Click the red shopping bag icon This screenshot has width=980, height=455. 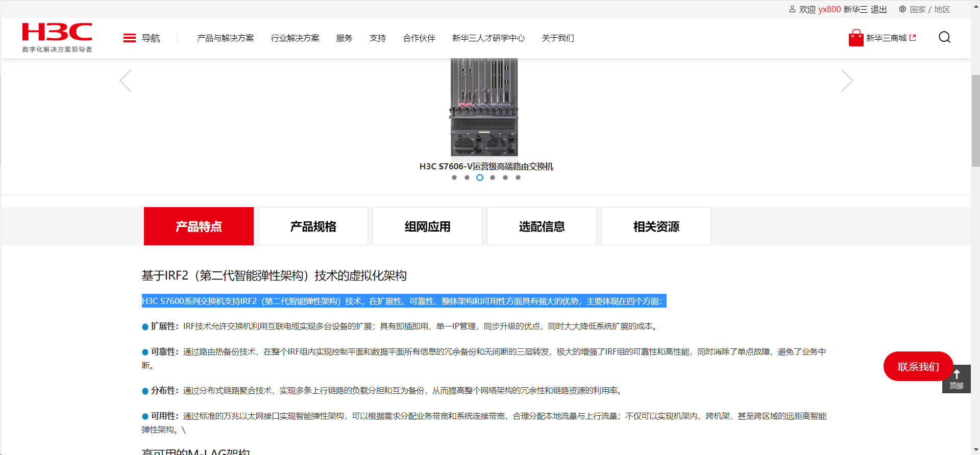coord(856,38)
